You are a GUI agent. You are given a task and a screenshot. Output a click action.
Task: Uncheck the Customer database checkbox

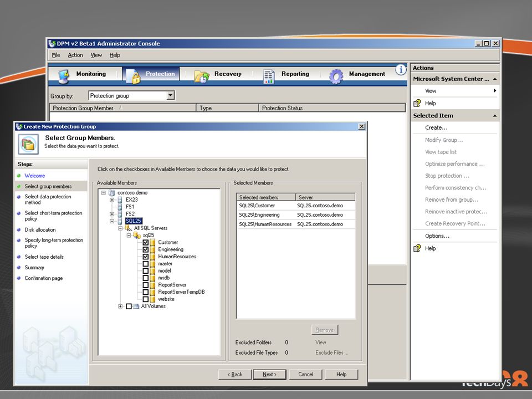146,243
